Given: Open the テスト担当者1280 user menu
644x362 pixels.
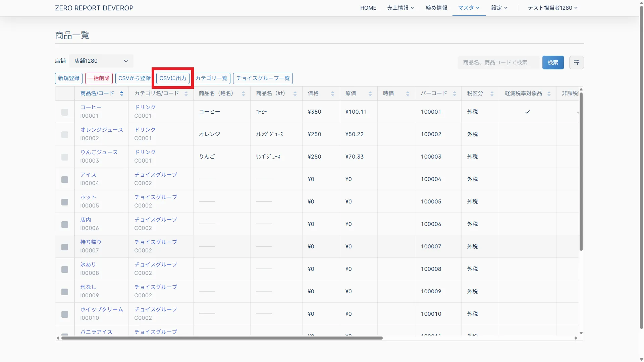Looking at the screenshot, I should (552, 8).
